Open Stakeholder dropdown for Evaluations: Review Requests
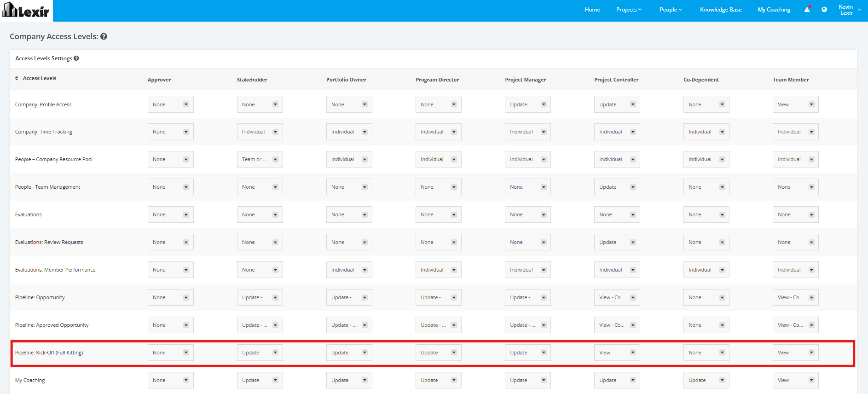868x394 pixels. click(x=260, y=242)
